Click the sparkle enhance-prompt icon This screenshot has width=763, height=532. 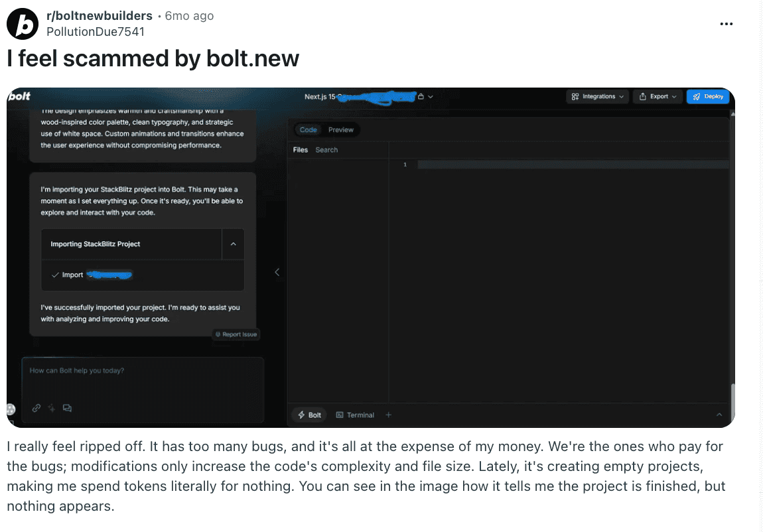pyautogui.click(x=52, y=408)
